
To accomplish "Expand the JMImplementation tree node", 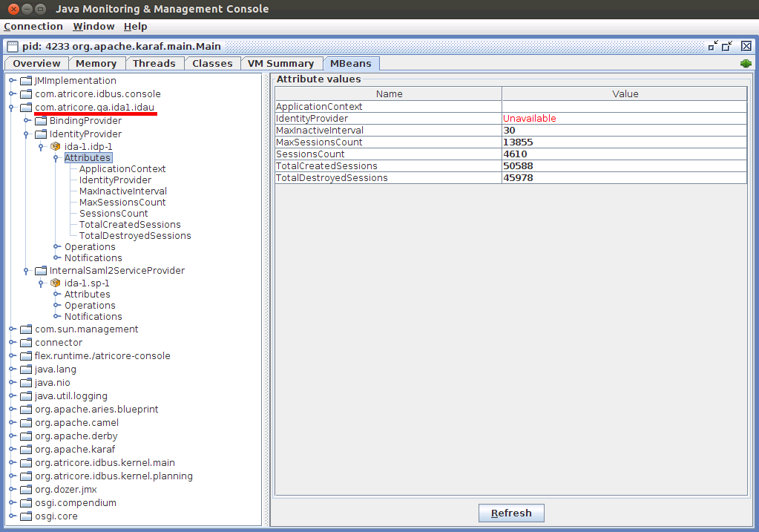I will tap(12, 80).
